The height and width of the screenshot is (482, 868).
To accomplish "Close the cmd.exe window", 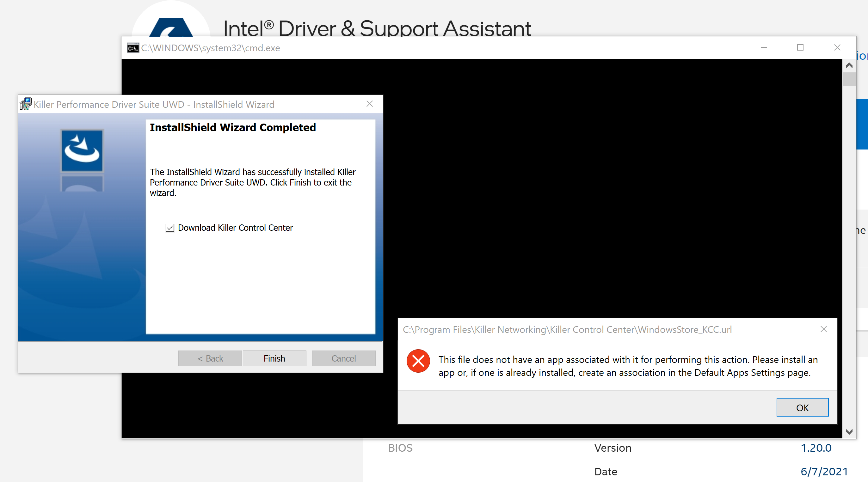I will (837, 47).
